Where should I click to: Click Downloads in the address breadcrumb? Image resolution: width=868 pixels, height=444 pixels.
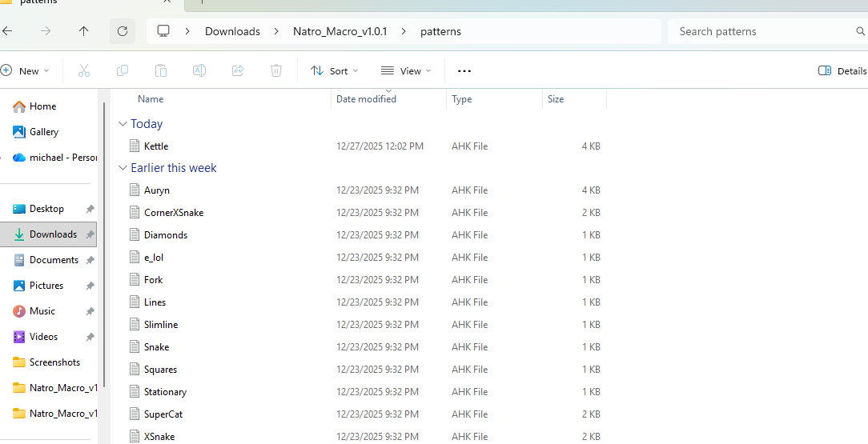(232, 31)
